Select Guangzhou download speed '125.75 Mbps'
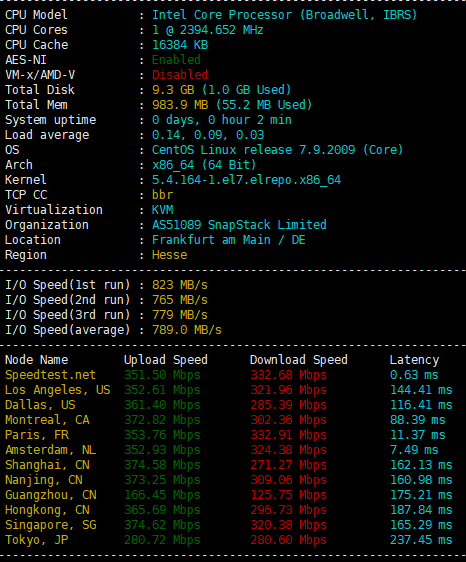The height and width of the screenshot is (562, 466). (288, 495)
